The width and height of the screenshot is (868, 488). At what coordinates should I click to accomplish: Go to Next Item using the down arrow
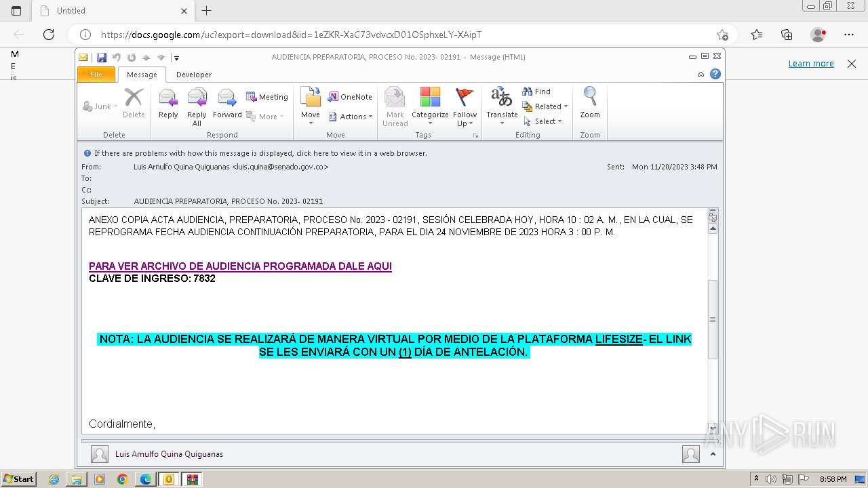click(161, 58)
